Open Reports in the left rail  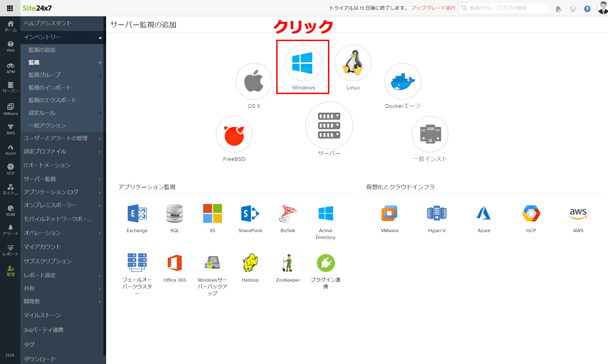[x=10, y=250]
